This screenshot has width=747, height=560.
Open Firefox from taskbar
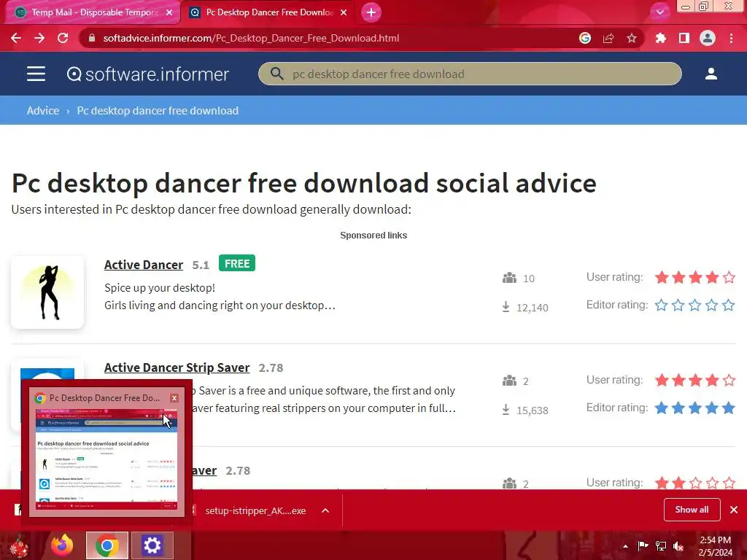click(x=62, y=545)
